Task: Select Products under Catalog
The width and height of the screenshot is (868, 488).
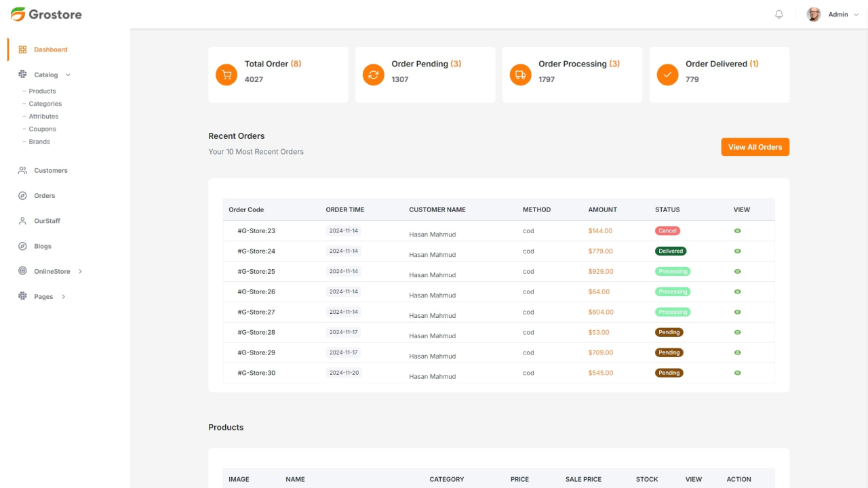Action: pos(42,91)
